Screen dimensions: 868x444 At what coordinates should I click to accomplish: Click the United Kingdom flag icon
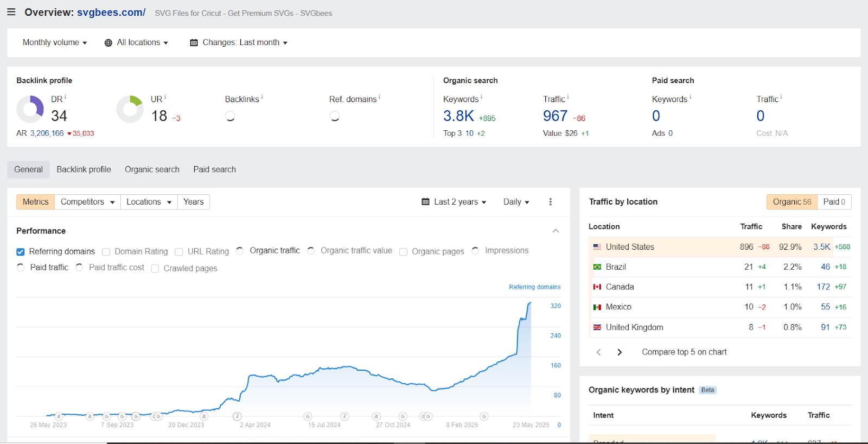[597, 327]
